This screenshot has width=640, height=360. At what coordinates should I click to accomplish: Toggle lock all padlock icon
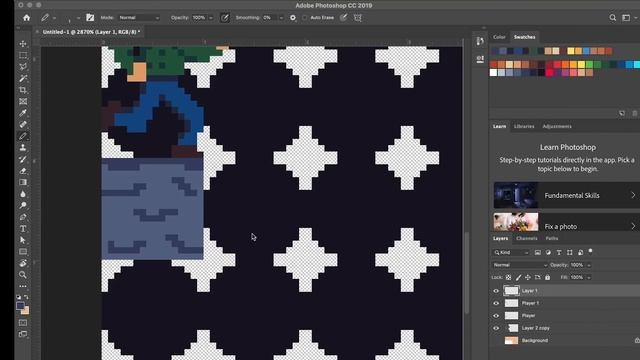coord(547,278)
